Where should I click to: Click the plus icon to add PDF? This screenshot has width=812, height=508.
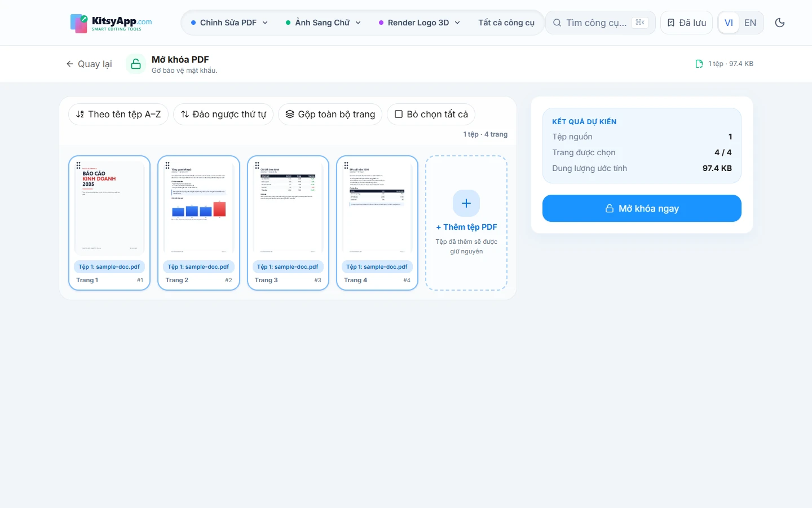coord(466,203)
